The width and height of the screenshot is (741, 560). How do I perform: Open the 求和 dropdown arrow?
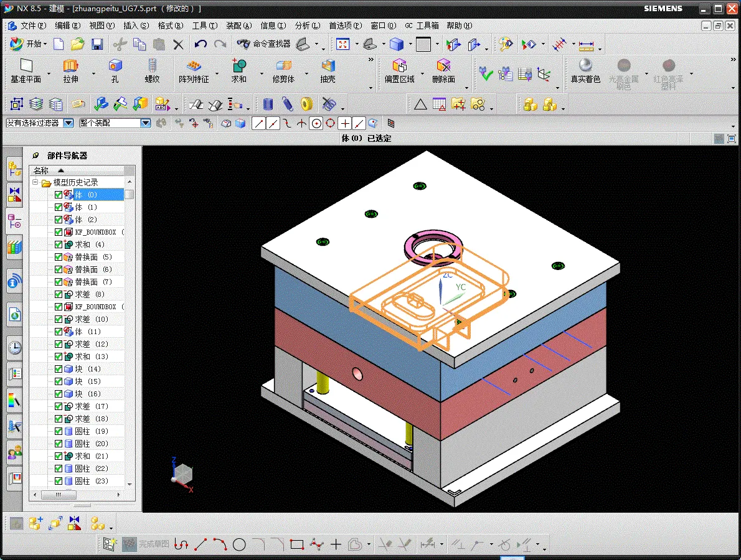[262, 73]
